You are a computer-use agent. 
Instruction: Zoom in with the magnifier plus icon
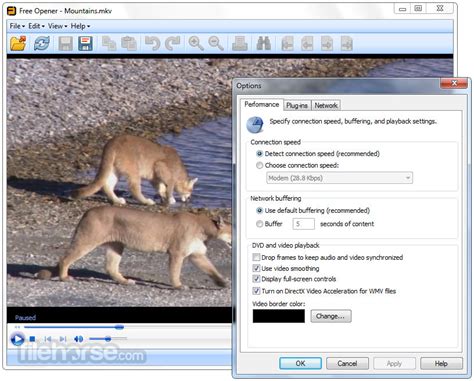[196, 43]
